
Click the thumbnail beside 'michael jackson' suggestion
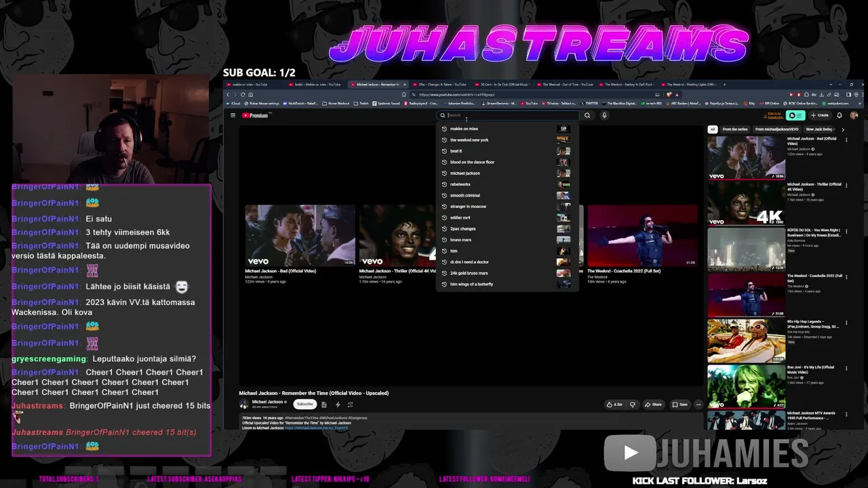[564, 173]
